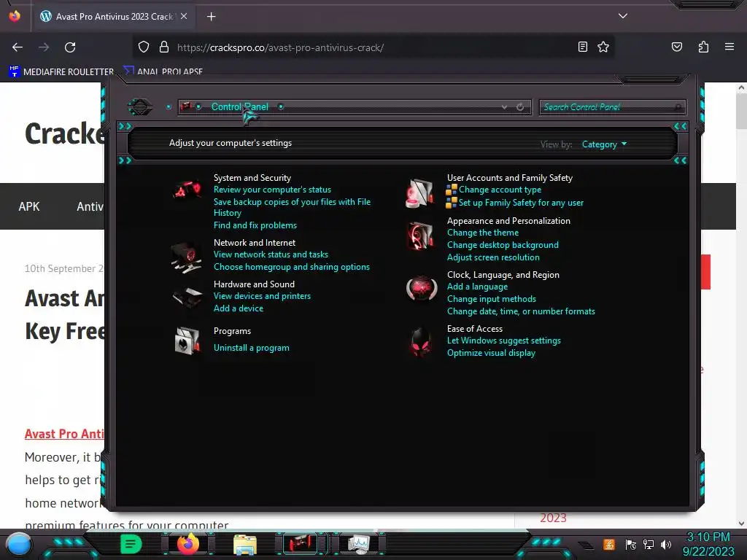Click the Control Panel search magnifier icon

click(678, 107)
